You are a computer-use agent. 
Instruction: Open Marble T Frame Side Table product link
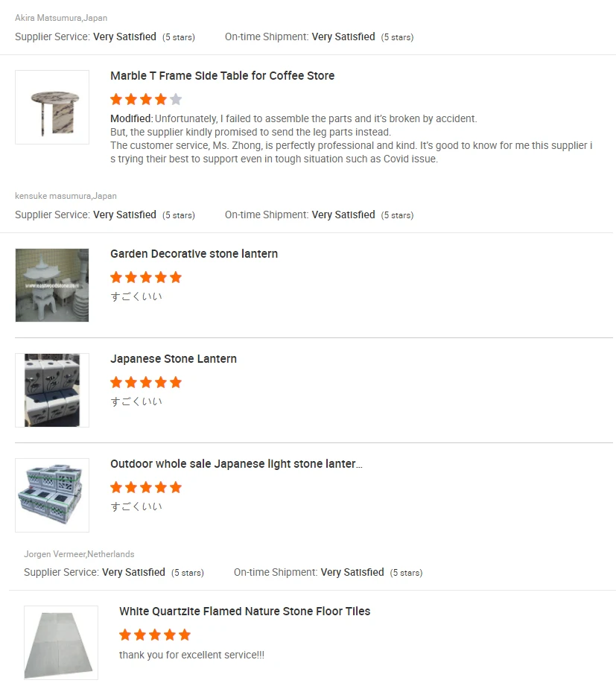coord(222,76)
